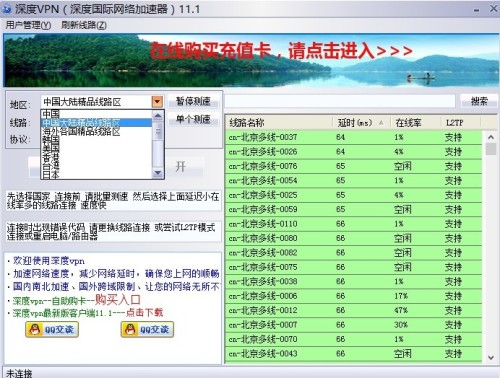Select line cn-北京多线-0006

coord(354,296)
